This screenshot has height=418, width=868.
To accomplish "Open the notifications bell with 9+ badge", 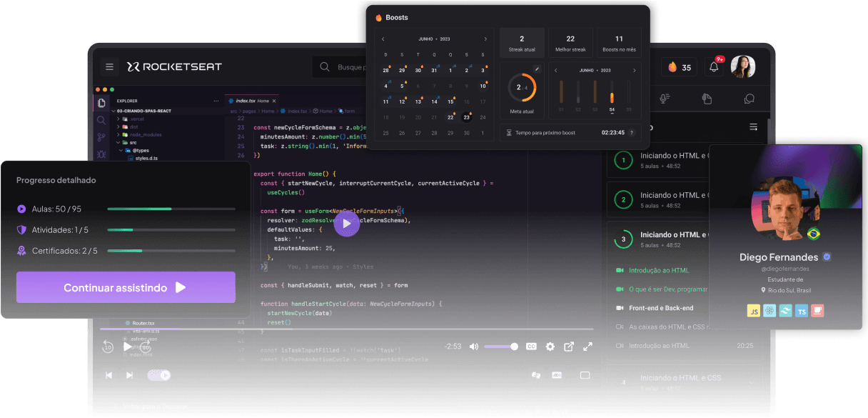I will point(714,66).
